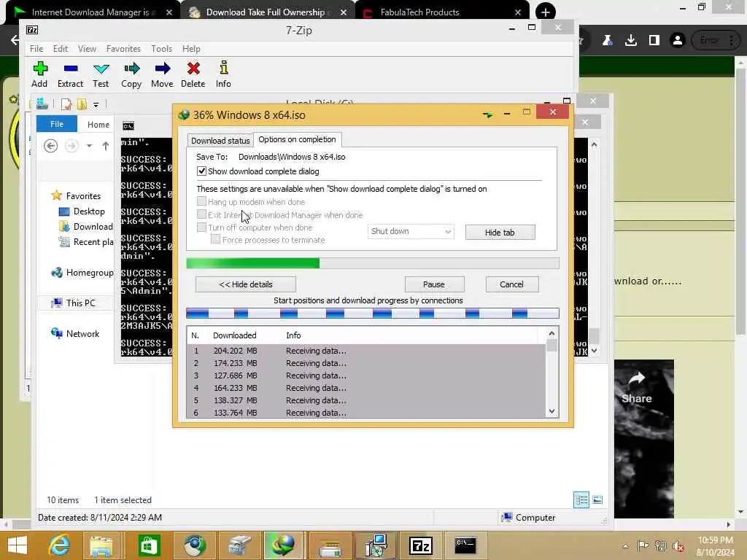747x560 pixels.
Task: Open Explorer recent locations dropdown arrow
Action: [89, 146]
